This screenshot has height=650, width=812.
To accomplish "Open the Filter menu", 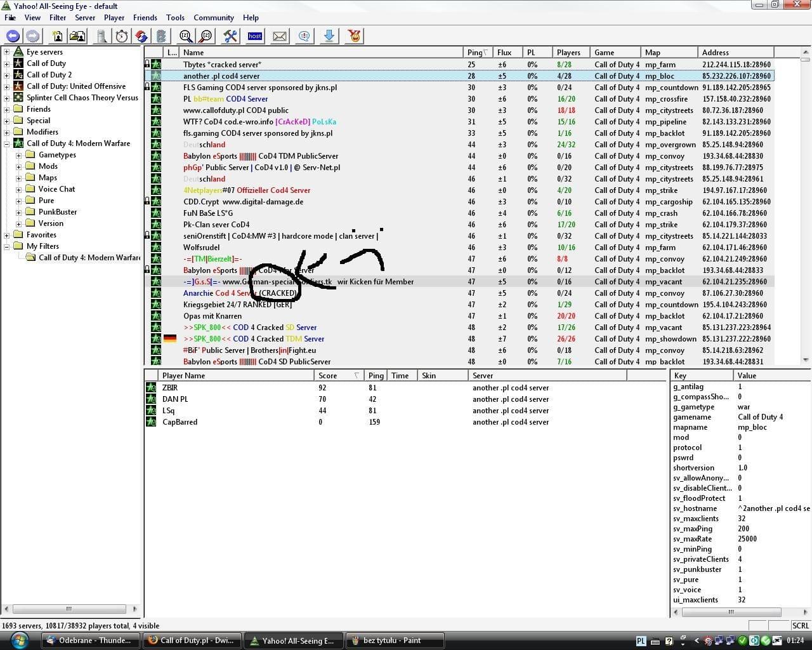I will pyautogui.click(x=58, y=18).
